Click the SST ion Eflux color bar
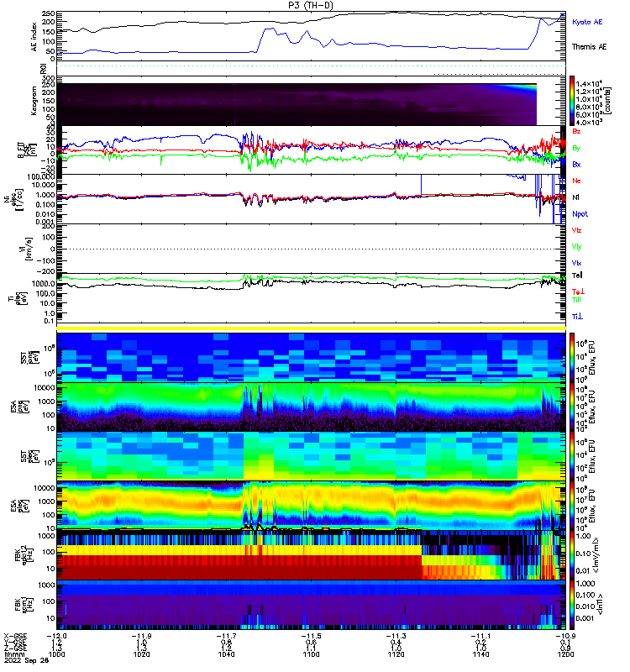Image resolution: width=630 pixels, height=672 pixels. (572, 356)
